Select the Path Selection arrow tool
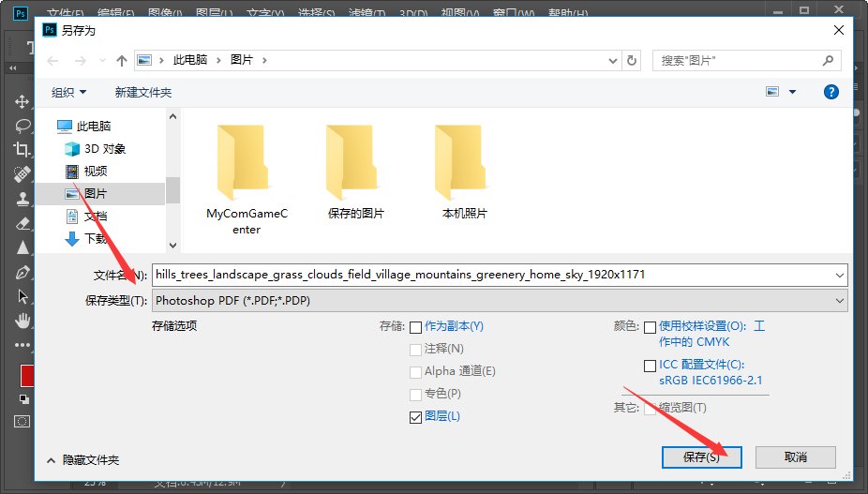This screenshot has height=494, width=868. 22,296
